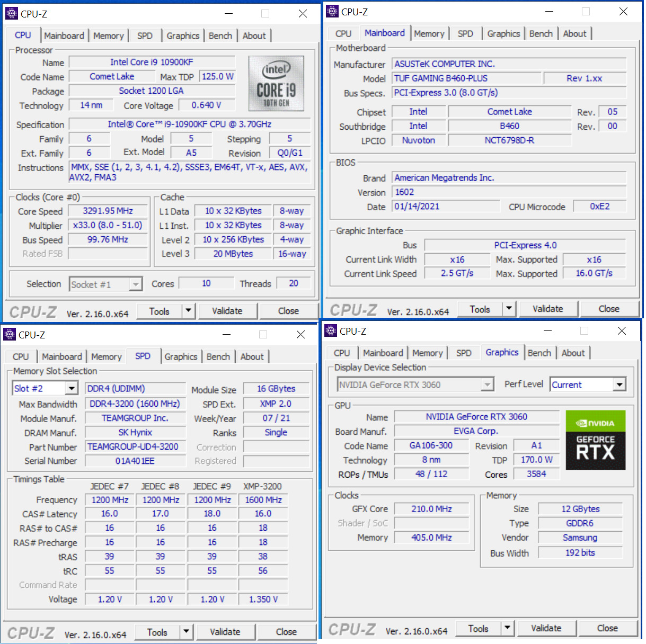Click the Intel Core i9 10900KF name field

point(152,62)
